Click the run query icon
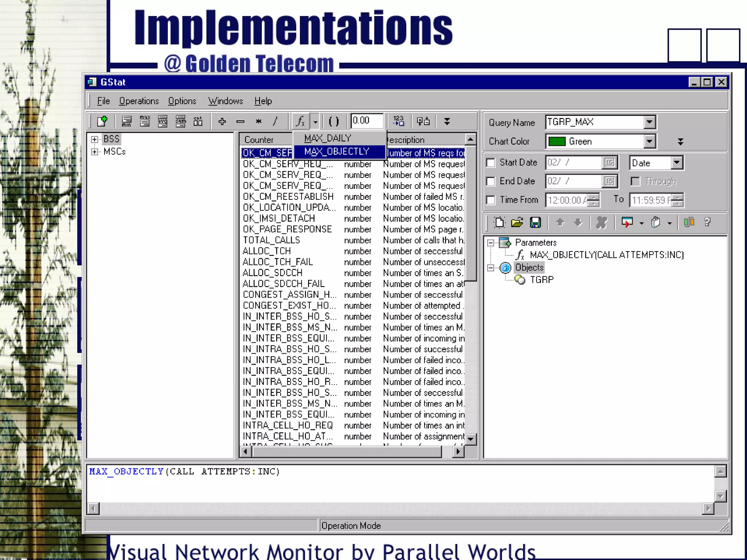747x560 pixels. pos(627,222)
